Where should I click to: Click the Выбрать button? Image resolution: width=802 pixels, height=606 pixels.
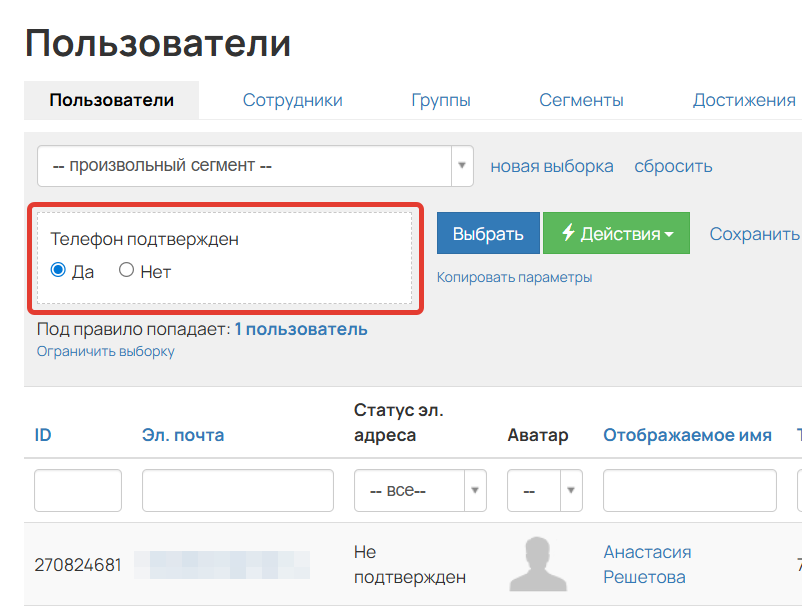pos(487,232)
